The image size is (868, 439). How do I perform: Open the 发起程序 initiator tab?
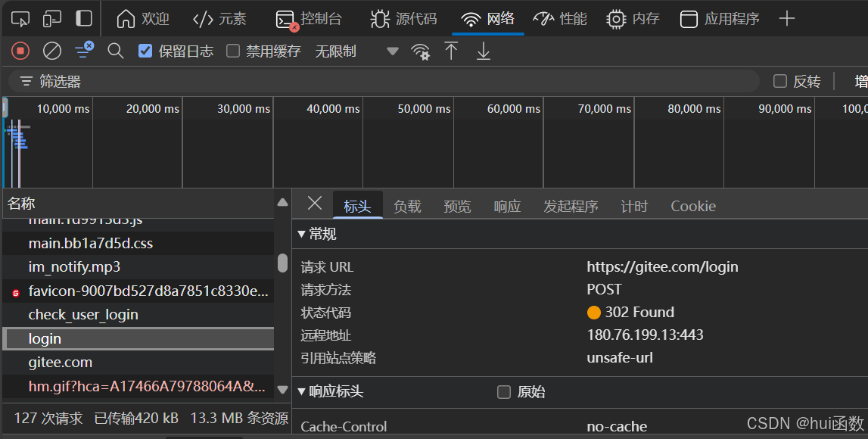tap(571, 207)
